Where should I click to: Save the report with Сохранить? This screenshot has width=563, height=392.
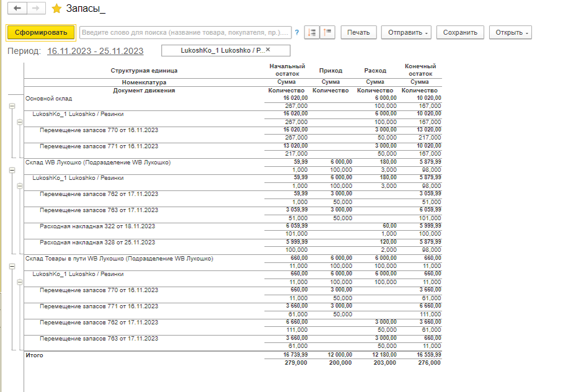460,32
